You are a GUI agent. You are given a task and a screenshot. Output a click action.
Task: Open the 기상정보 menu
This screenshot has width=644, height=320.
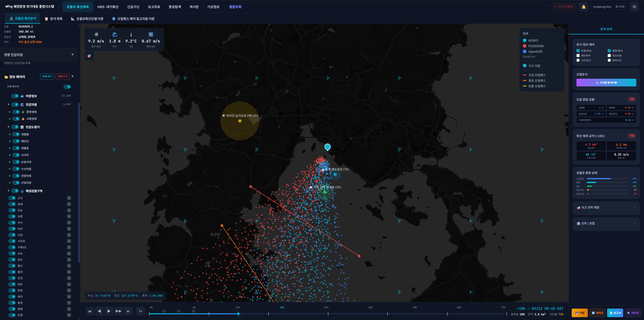click(213, 7)
